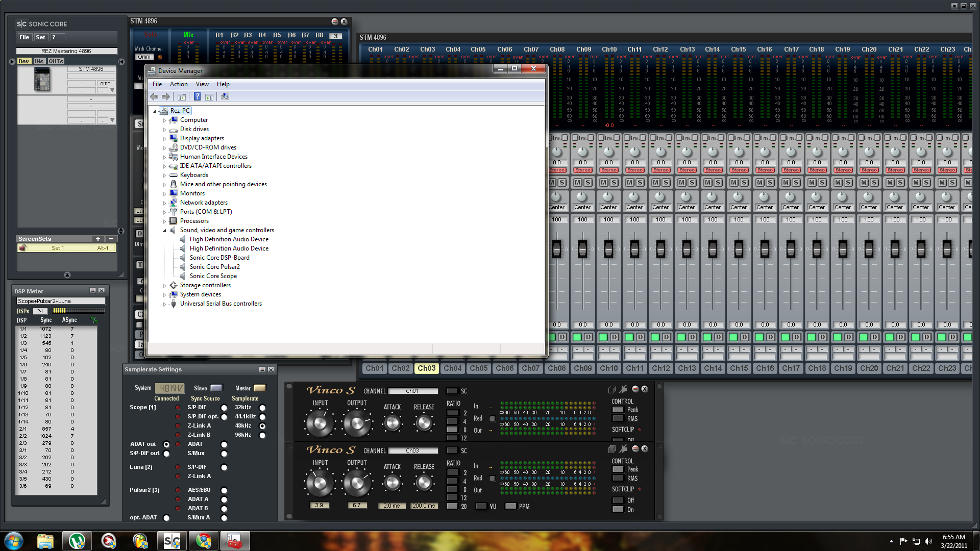Image resolution: width=980 pixels, height=551 pixels.
Task: Open the preset list of Vinco S Ch03
Action: click(611, 449)
